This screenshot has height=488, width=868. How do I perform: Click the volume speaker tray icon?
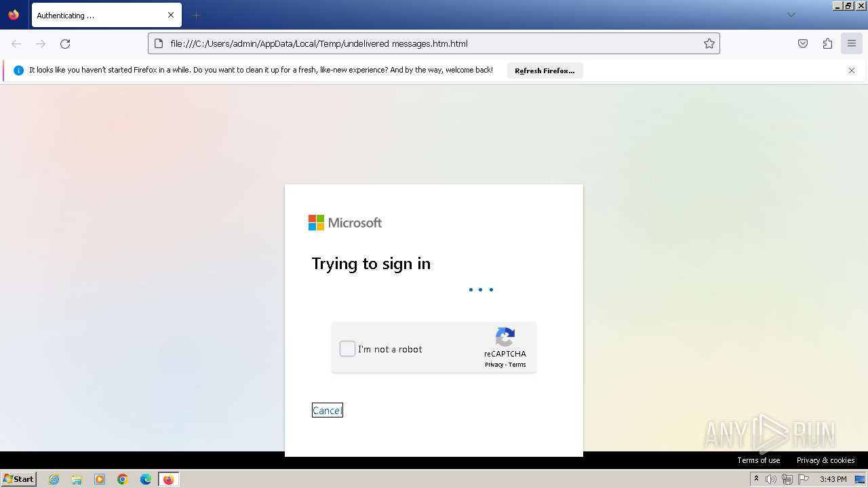[x=771, y=479]
